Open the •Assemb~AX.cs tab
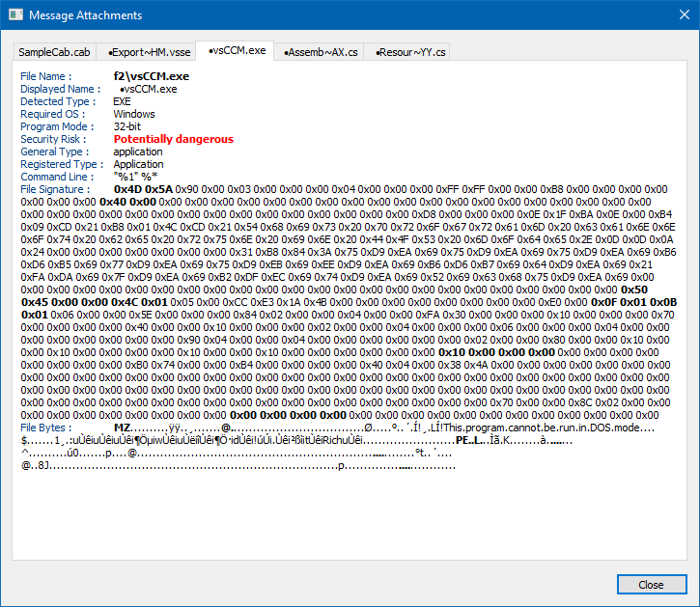 [x=321, y=52]
